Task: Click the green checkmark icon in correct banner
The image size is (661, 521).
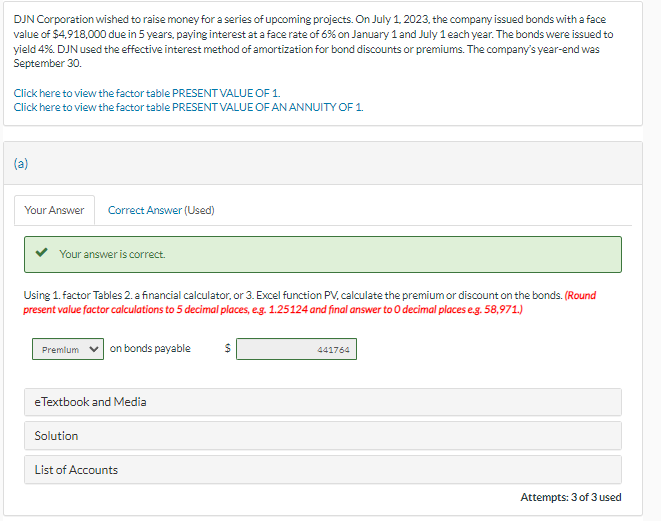Action: [x=41, y=252]
